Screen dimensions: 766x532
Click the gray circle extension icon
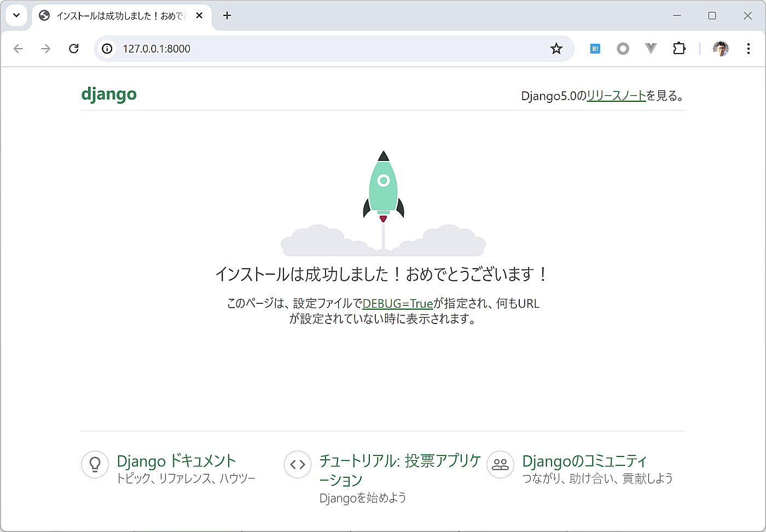tap(623, 49)
